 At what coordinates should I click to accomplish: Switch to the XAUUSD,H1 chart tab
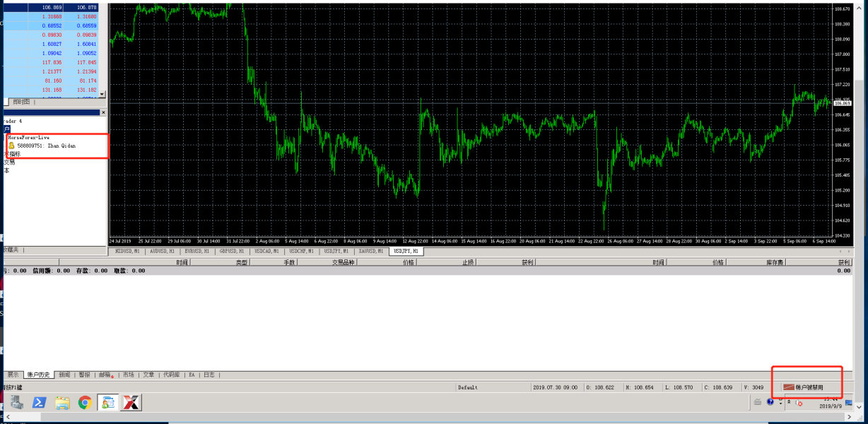[371, 251]
